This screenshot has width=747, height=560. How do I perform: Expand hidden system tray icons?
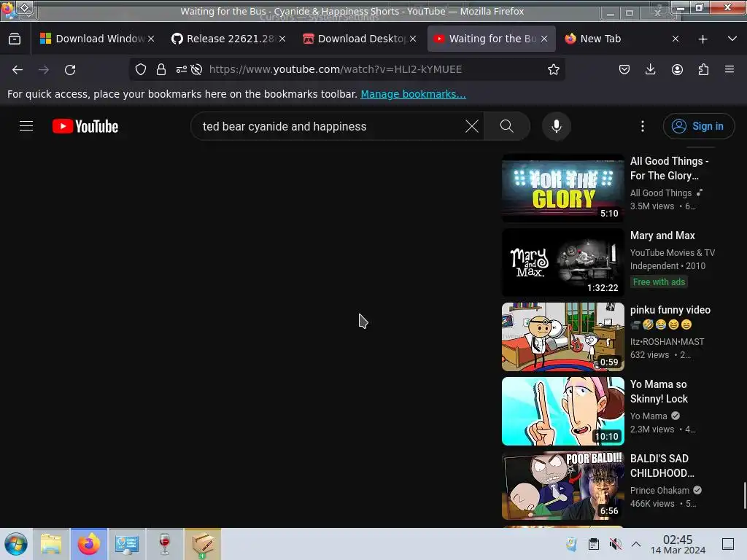click(x=636, y=544)
